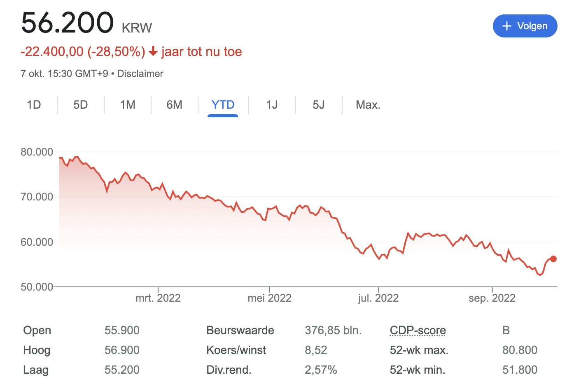The height and width of the screenshot is (391, 588).
Task: Click the 56.200 price heading
Action: 68,23
